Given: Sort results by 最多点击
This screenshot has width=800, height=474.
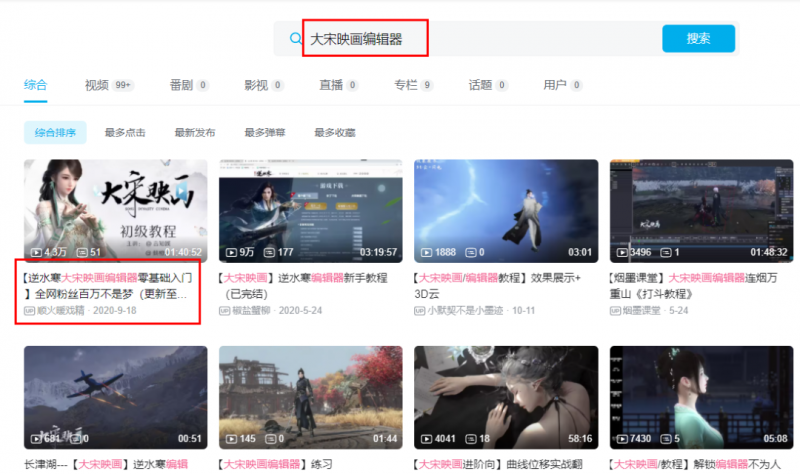Looking at the screenshot, I should [x=125, y=132].
